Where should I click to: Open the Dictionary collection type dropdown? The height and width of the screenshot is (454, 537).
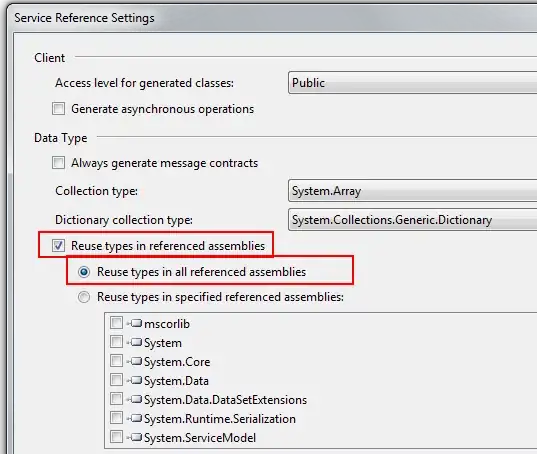(x=412, y=219)
